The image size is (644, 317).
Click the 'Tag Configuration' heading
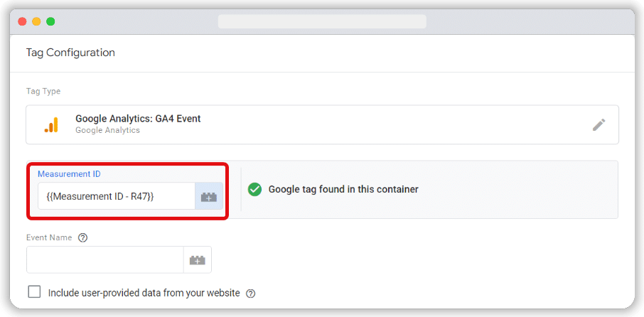tap(70, 53)
